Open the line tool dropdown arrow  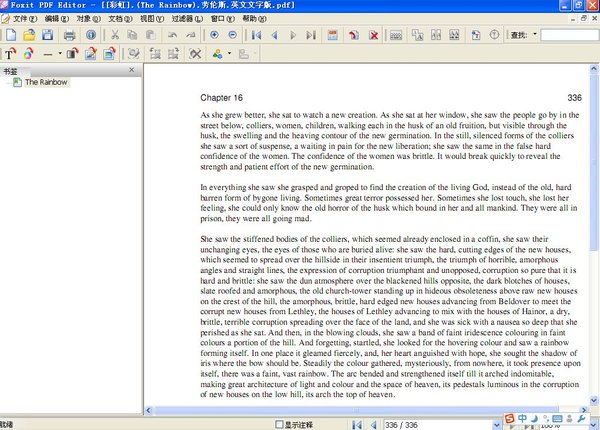click(x=60, y=54)
